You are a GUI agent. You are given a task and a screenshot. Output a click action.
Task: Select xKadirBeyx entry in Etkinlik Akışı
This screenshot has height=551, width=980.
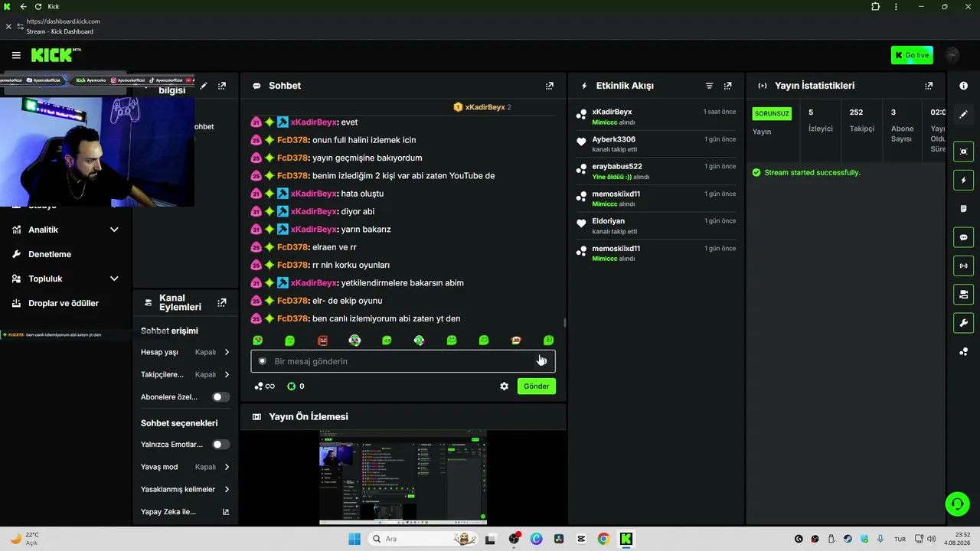[657, 116]
